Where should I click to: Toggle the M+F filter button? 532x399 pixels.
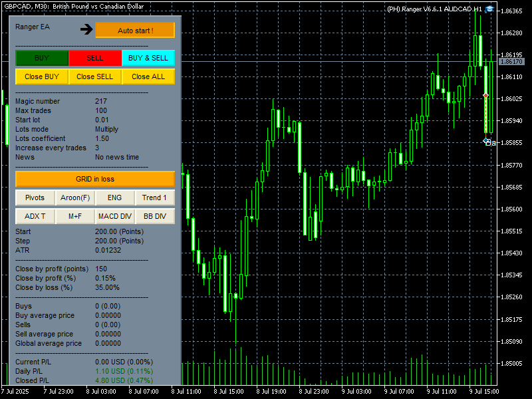[x=75, y=216]
